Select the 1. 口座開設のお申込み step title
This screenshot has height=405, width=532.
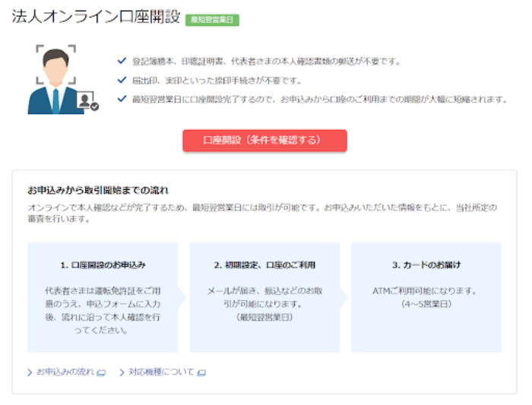tap(103, 265)
